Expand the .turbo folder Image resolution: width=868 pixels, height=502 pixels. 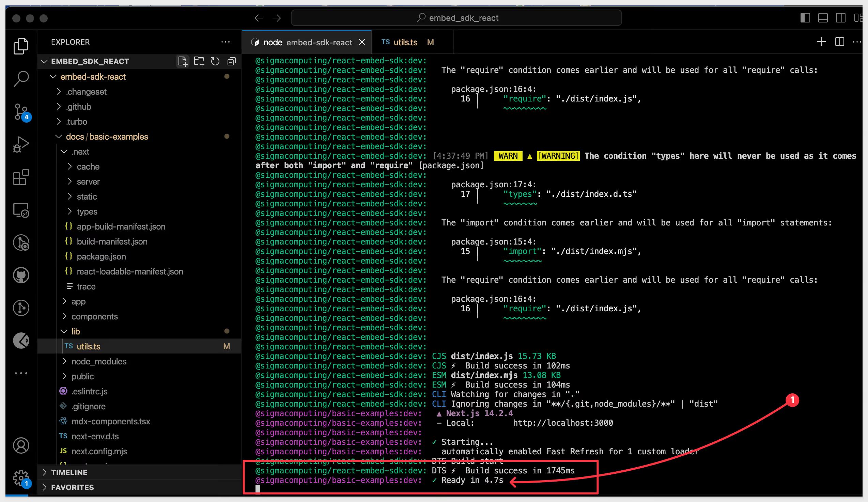(x=139, y=122)
